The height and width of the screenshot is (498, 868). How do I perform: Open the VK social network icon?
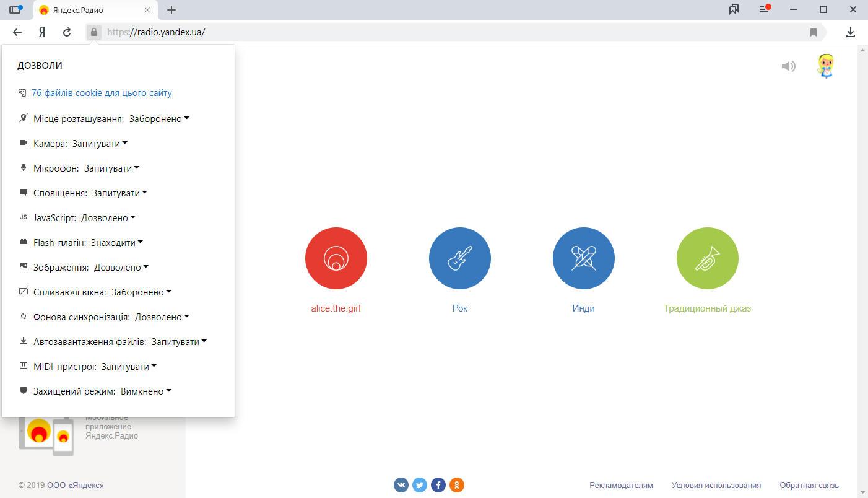pos(401,485)
